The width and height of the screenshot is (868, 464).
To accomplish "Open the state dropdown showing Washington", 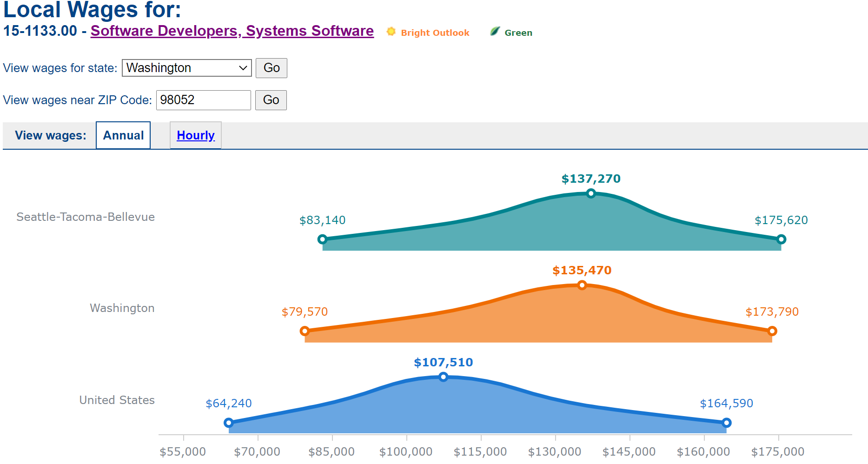I will 186,68.
